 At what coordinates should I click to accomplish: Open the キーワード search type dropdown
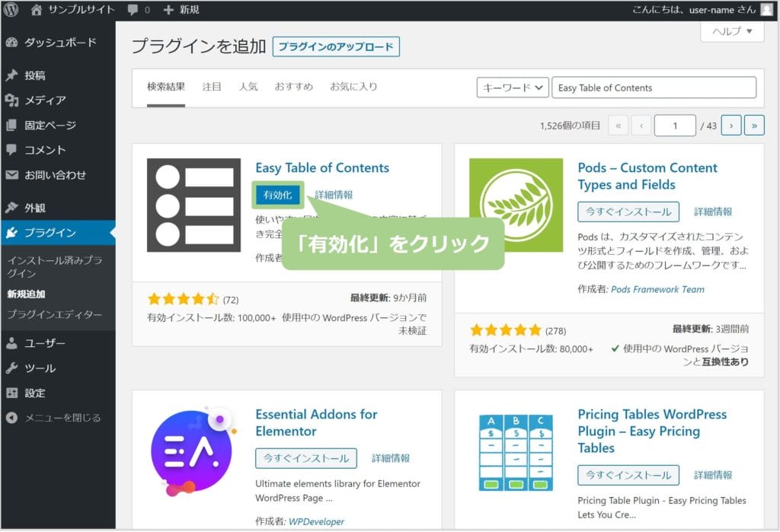pos(513,88)
